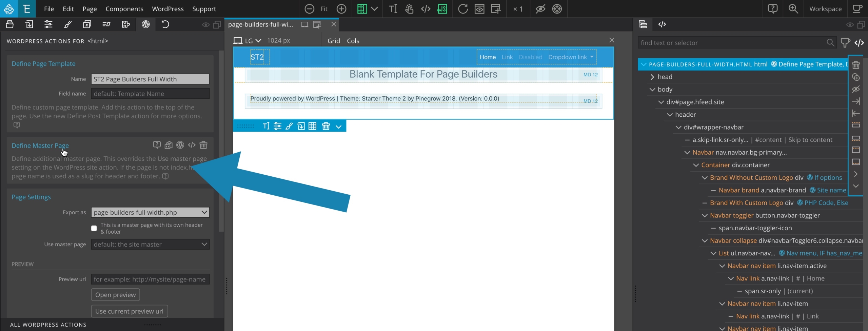The image size is (868, 331).
Task: Open the Export as page-builders-full-width.php dropdown
Action: pyautogui.click(x=150, y=212)
